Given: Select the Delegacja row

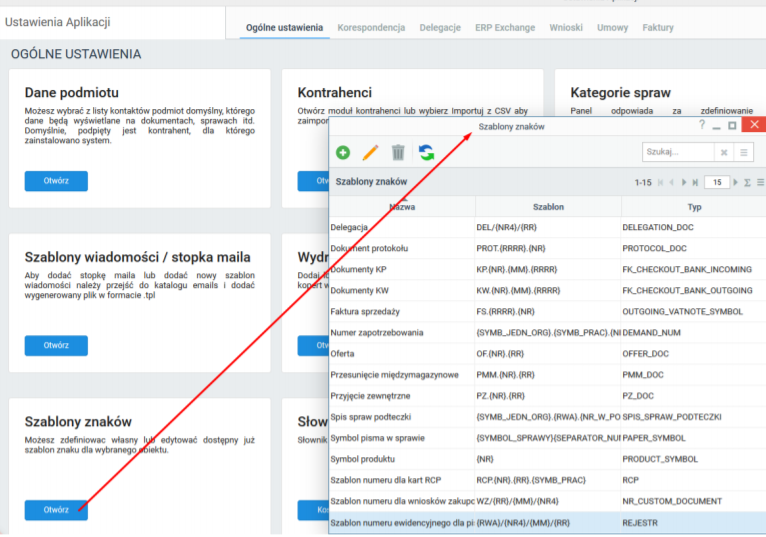Looking at the screenshot, I should 548,228.
